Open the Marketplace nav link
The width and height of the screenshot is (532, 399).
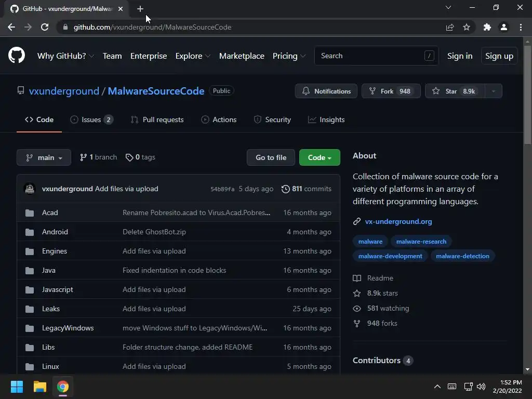(242, 56)
